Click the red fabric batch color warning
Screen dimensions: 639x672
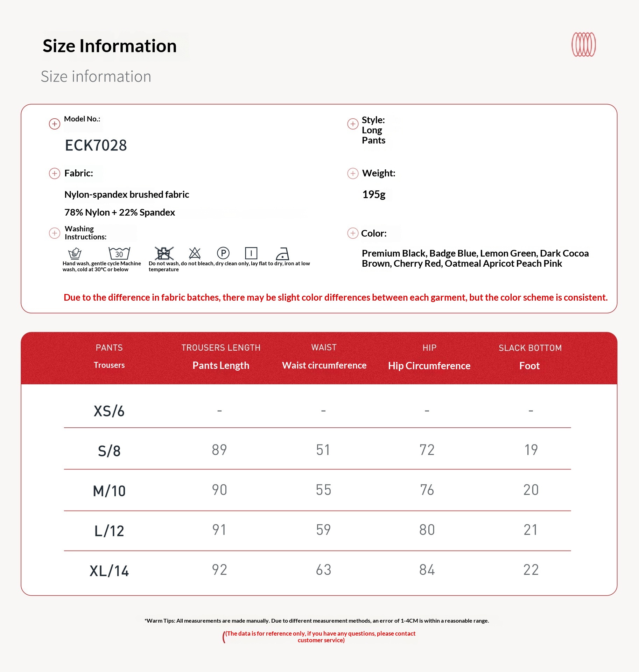[335, 297]
